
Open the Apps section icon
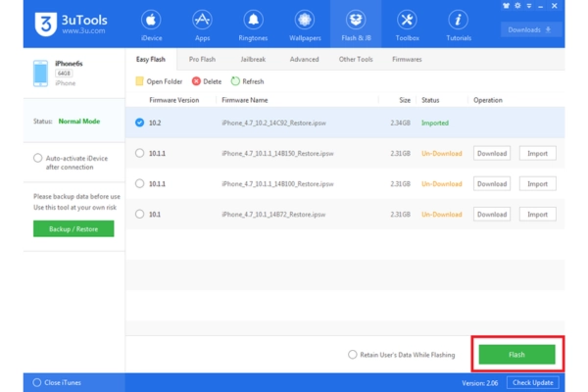202,21
